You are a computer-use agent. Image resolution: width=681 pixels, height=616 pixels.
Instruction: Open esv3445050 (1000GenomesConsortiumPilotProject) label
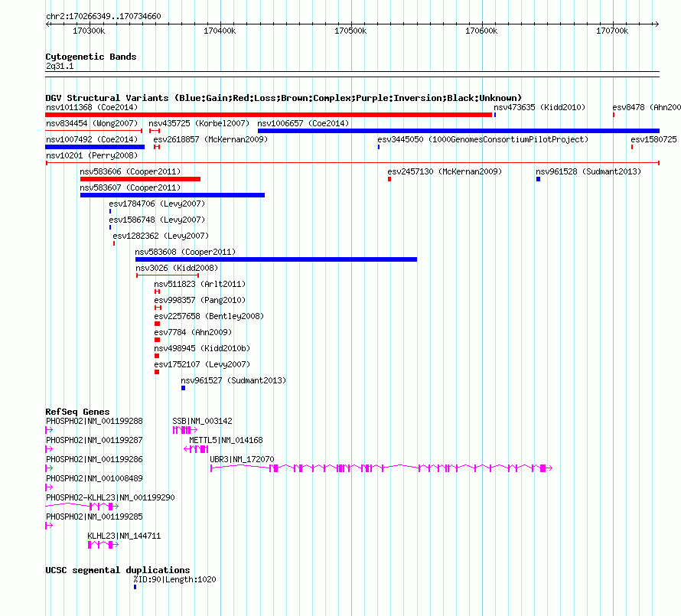[x=483, y=139]
